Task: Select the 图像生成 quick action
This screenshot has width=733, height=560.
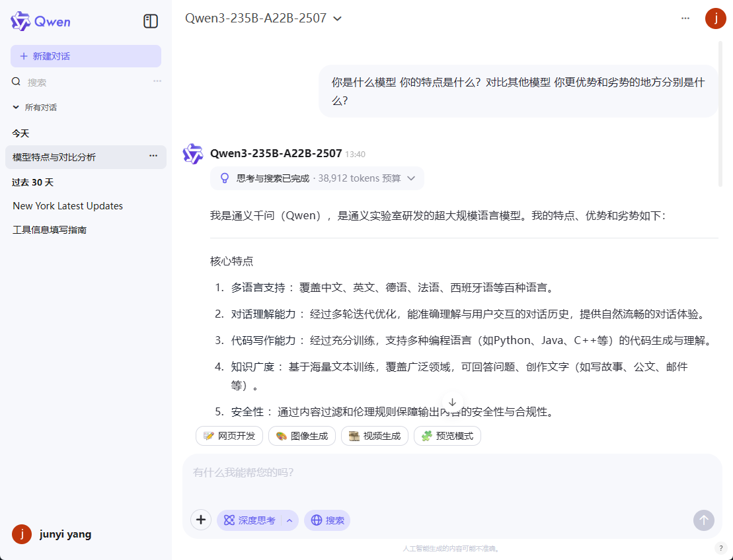Action: click(x=302, y=436)
